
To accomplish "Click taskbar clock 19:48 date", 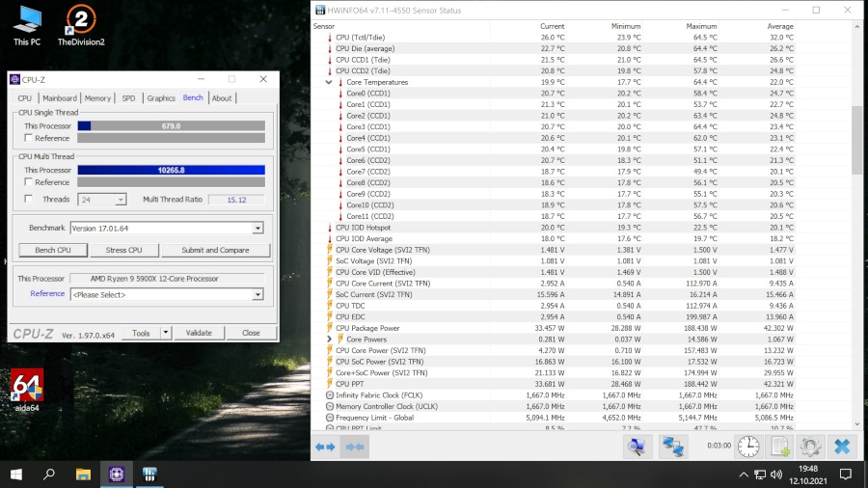I will (808, 474).
